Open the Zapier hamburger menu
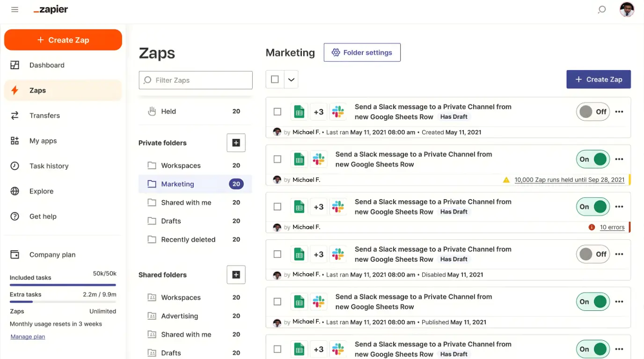This screenshot has height=359, width=644. (x=15, y=9)
